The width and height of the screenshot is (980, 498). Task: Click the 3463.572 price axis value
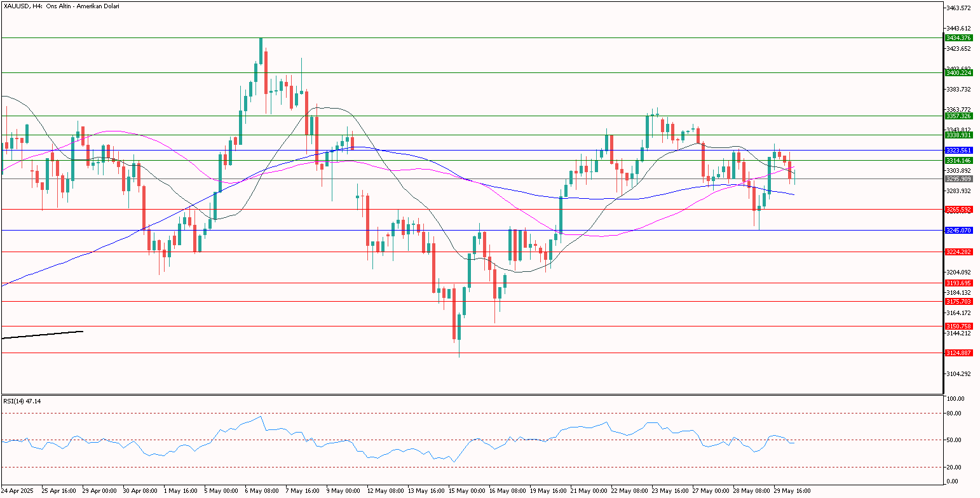[960, 8]
